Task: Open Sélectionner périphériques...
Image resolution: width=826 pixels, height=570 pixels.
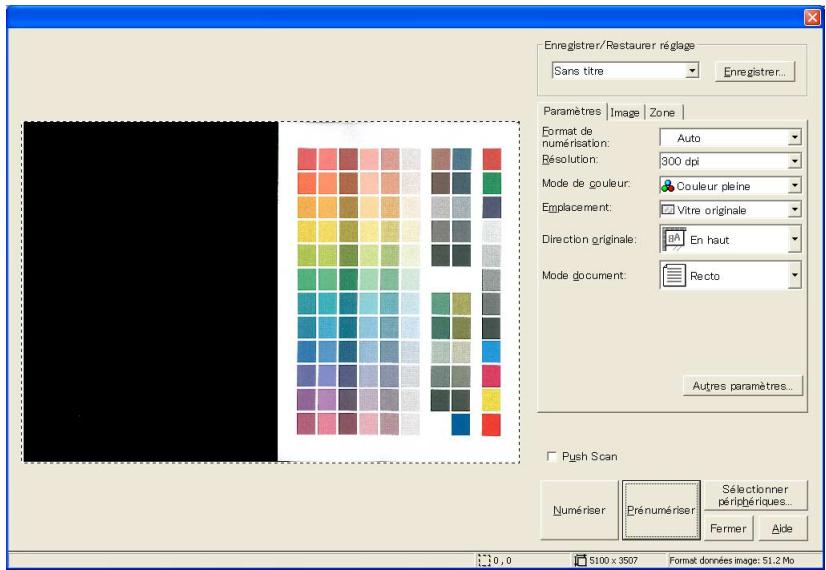Action: [x=755, y=495]
